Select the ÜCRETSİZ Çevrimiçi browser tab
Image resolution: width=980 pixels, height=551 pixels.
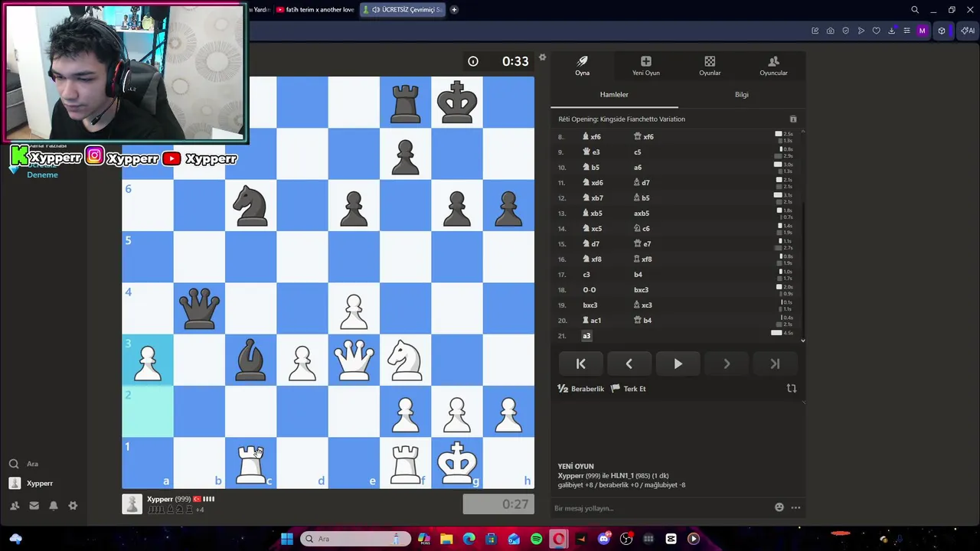[402, 10]
